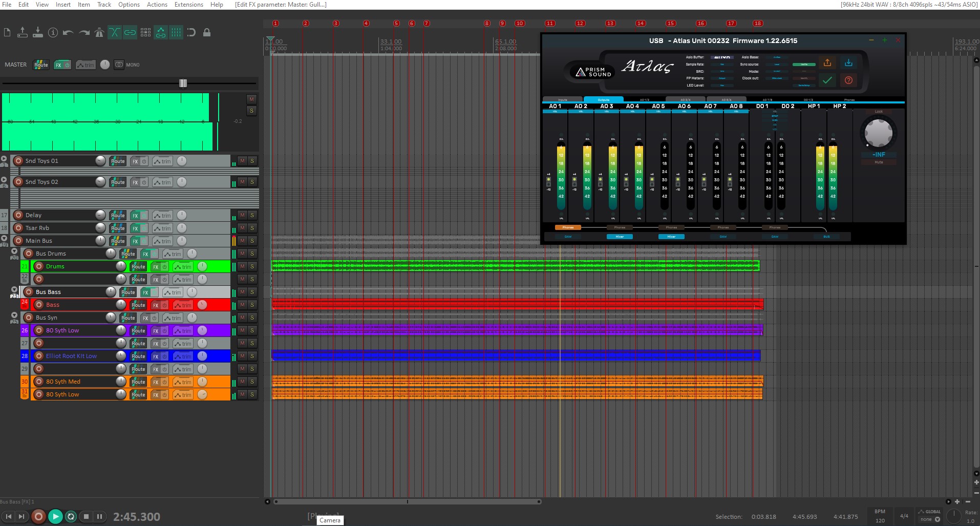Open the Master track FX chain
The image size is (980, 526).
(x=59, y=65)
